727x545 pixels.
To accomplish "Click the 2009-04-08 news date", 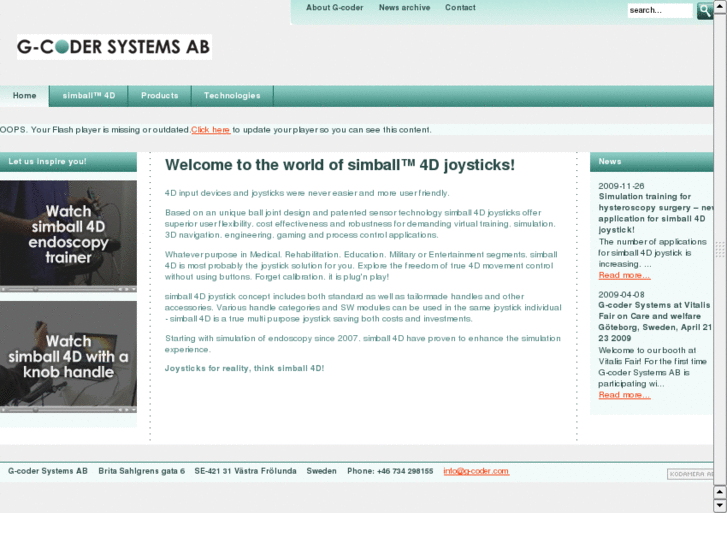I will point(621,295).
